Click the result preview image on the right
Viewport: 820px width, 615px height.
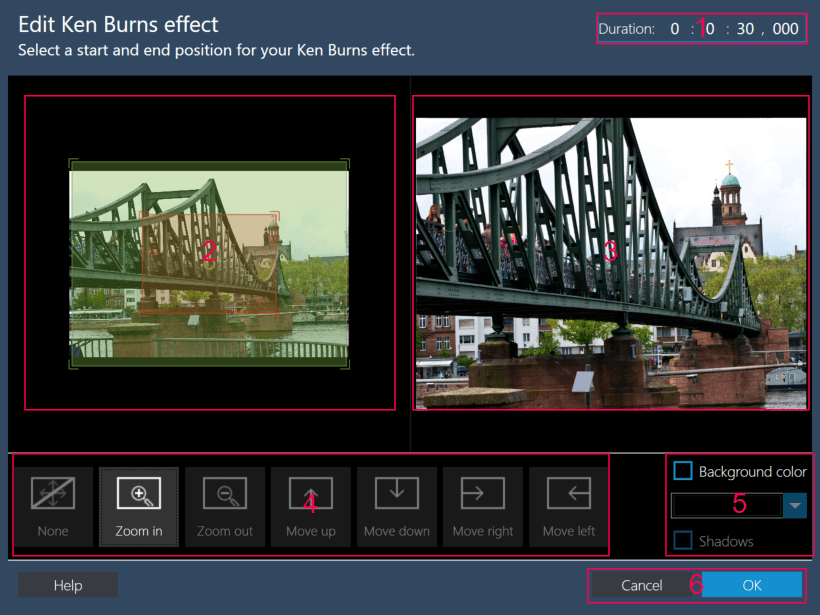pos(611,263)
